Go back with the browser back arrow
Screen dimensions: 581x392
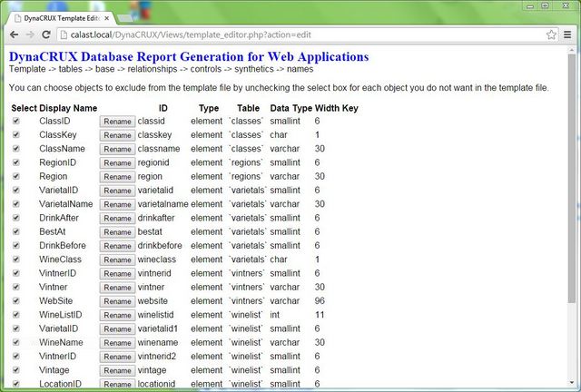pos(15,34)
